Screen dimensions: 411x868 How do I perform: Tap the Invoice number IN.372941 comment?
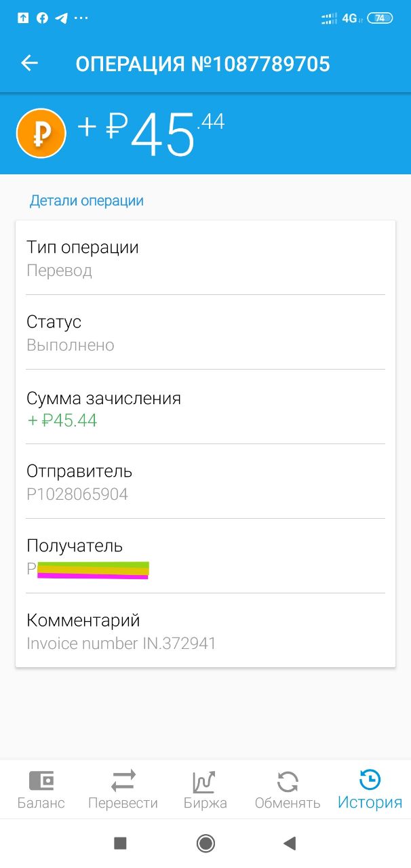pyautogui.click(x=121, y=644)
